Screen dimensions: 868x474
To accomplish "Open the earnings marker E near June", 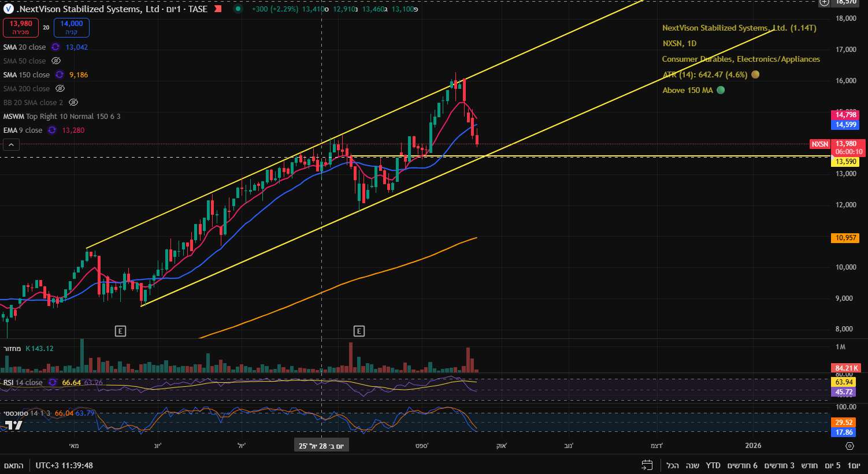I will [120, 331].
